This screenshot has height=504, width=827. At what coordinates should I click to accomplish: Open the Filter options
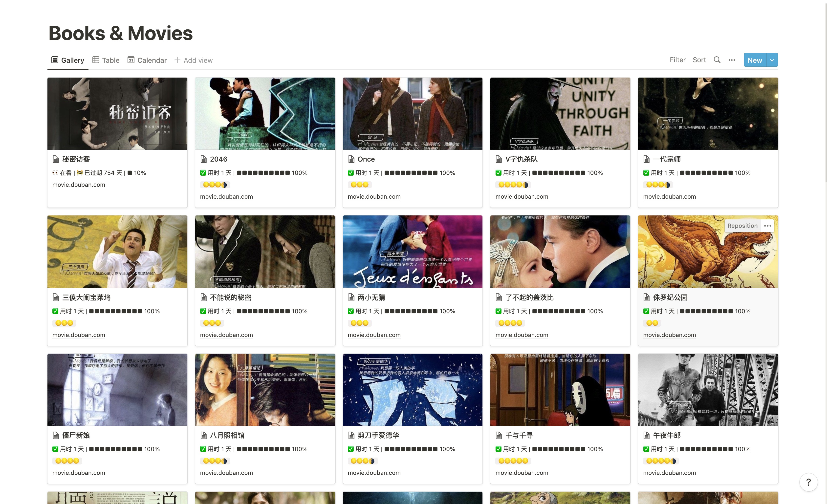pos(677,60)
